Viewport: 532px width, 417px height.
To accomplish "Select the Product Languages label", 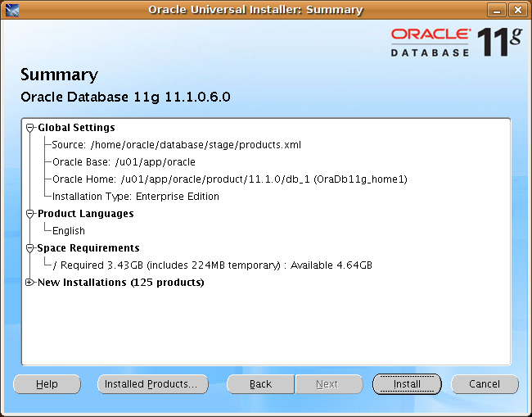I will 85,214.
